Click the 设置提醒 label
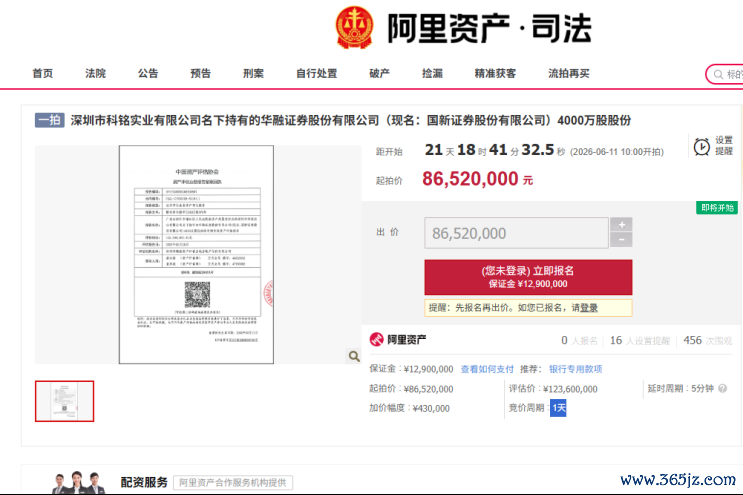The height and width of the screenshot is (495, 743). click(724, 145)
